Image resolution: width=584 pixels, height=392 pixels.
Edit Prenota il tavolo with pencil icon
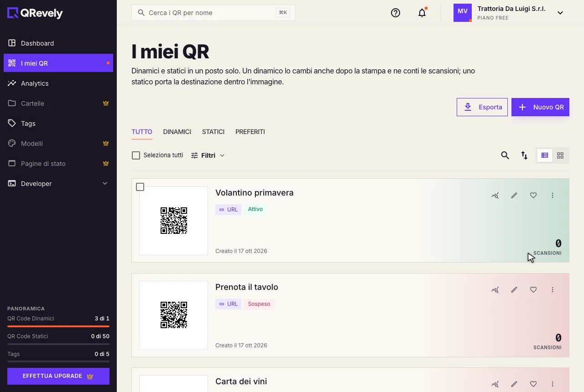pos(514,290)
